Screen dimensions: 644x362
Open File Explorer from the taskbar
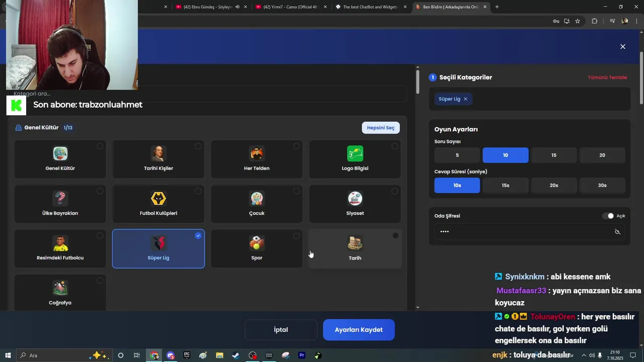click(x=219, y=355)
